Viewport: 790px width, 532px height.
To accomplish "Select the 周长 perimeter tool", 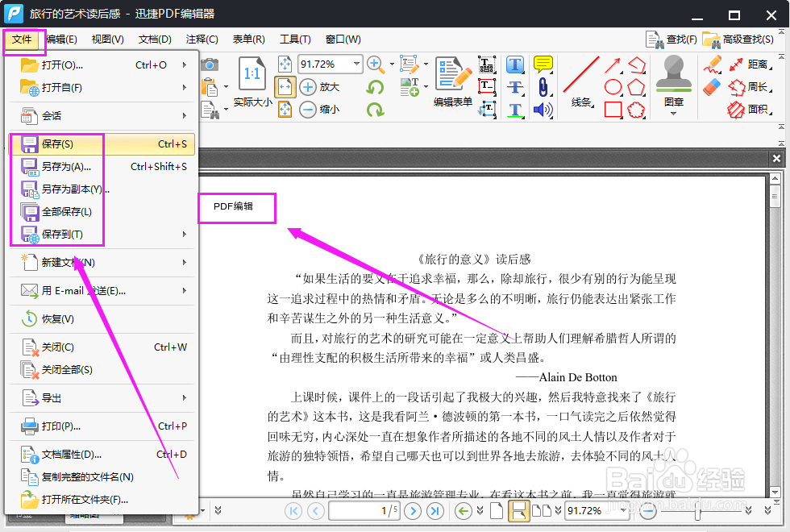I will click(x=750, y=87).
